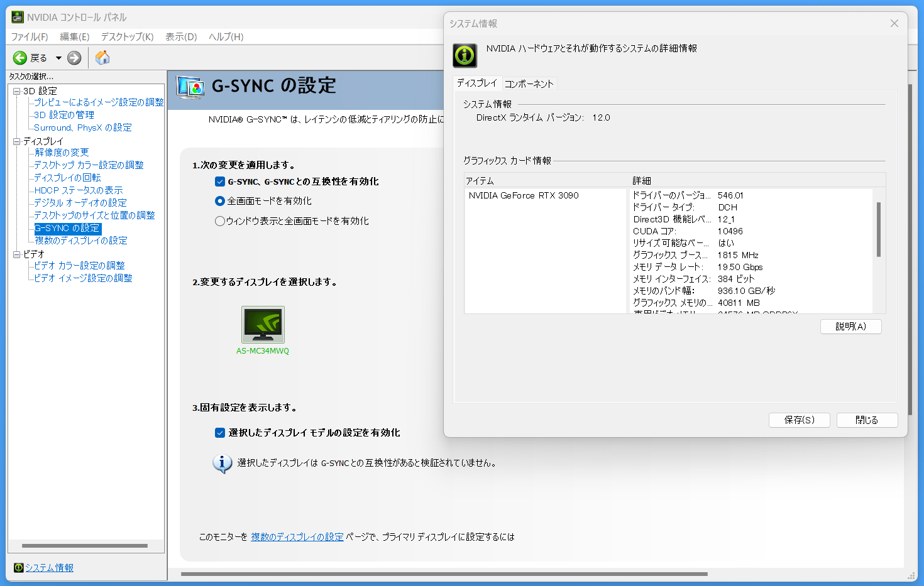
Task: Click the memory bandwidth value 936.10 GB/秒
Action: click(x=747, y=291)
